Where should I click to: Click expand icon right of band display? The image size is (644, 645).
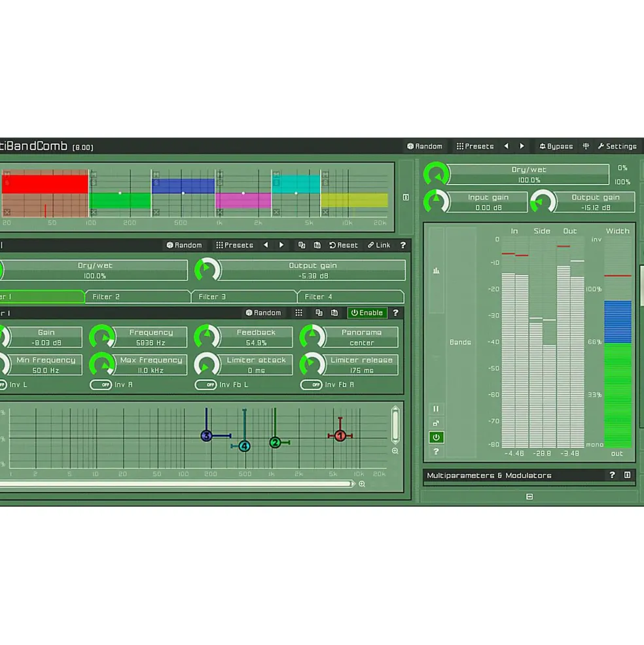(406, 198)
